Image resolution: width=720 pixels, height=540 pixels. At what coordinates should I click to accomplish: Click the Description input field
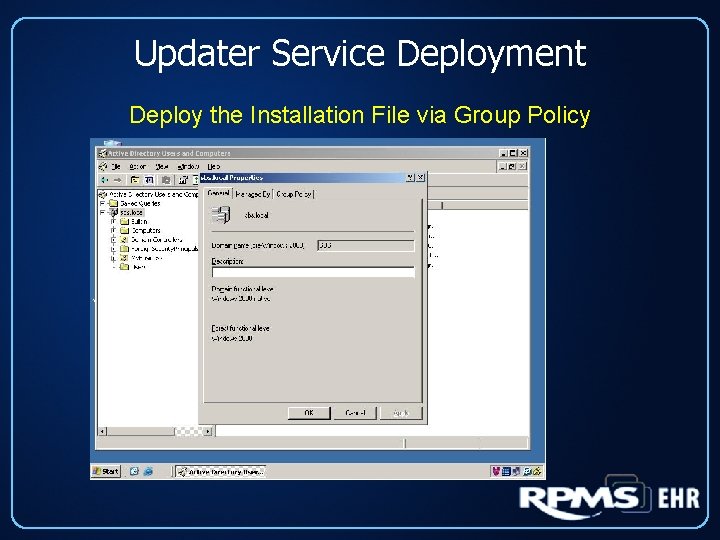(x=313, y=272)
